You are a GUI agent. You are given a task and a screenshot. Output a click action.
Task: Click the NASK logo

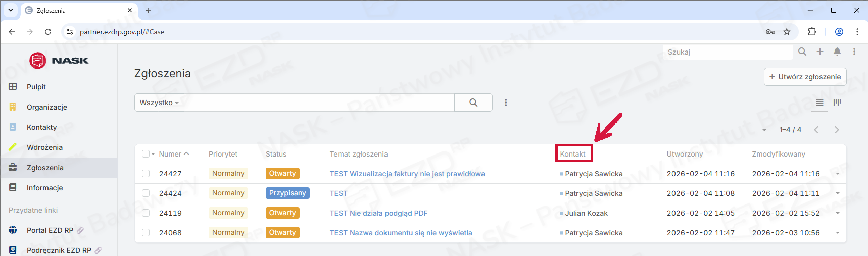point(59,61)
